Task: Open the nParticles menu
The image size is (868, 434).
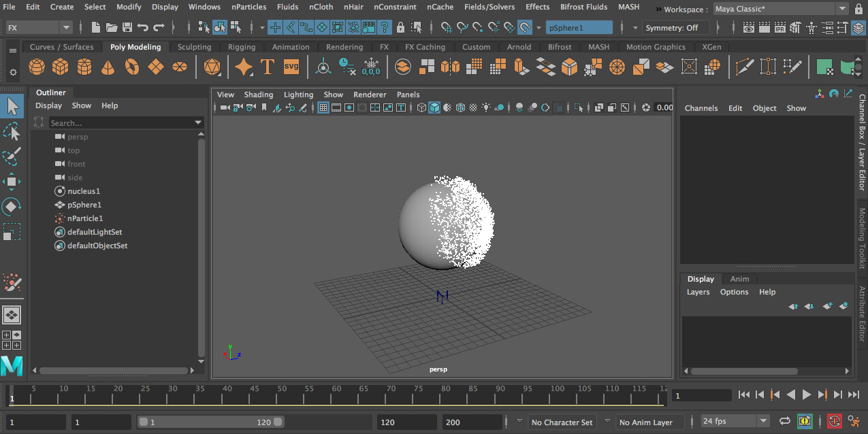Action: (x=248, y=7)
